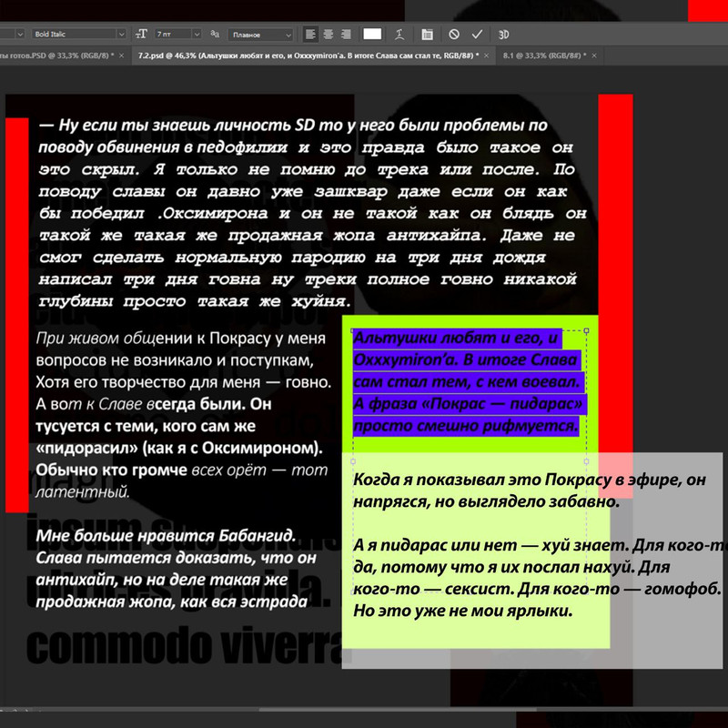Toggle the Character and Paragraph panels
The height and width of the screenshot is (728, 728).
point(427,35)
